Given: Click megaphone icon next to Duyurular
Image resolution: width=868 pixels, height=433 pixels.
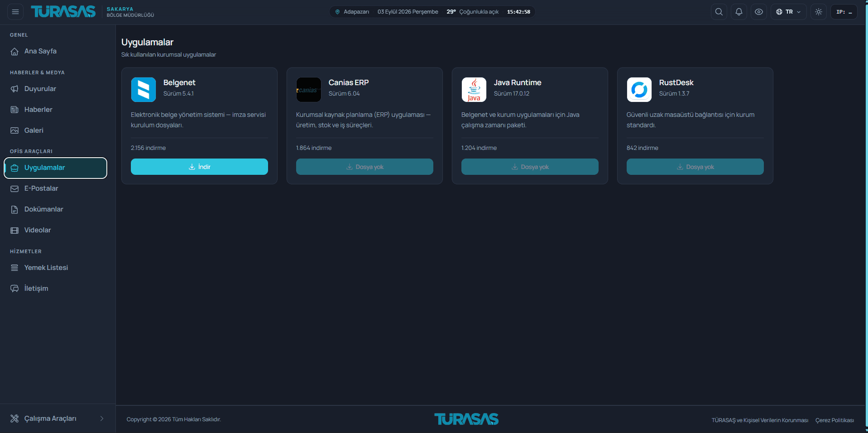Looking at the screenshot, I should (14, 89).
